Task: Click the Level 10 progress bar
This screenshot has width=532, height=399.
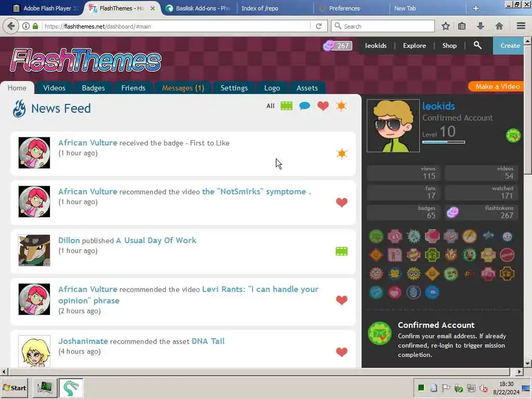Action: point(444,142)
